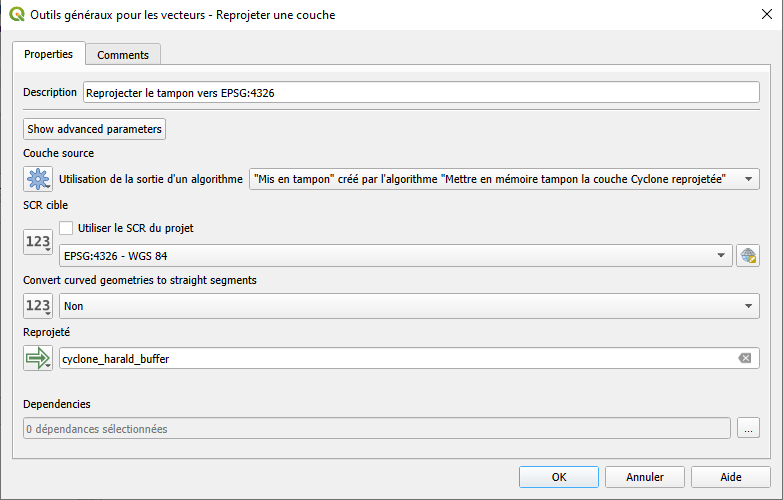783x500 pixels.
Task: Clear the cyclone_harald_buffer output name
Action: click(x=744, y=358)
